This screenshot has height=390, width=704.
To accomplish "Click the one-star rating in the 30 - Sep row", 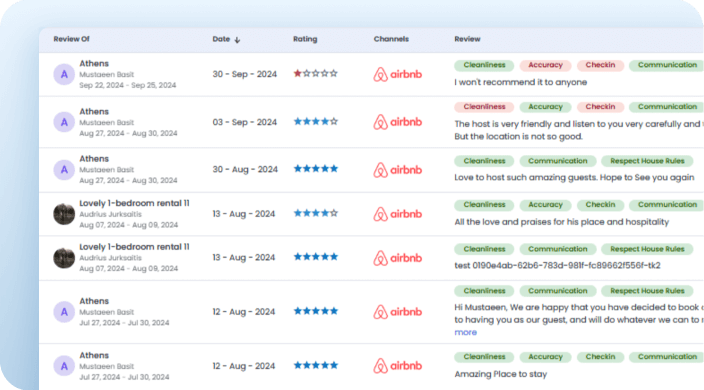I will point(315,73).
